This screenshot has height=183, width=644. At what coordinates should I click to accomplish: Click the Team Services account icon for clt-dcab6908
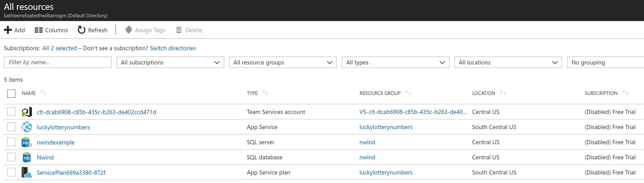coord(27,112)
